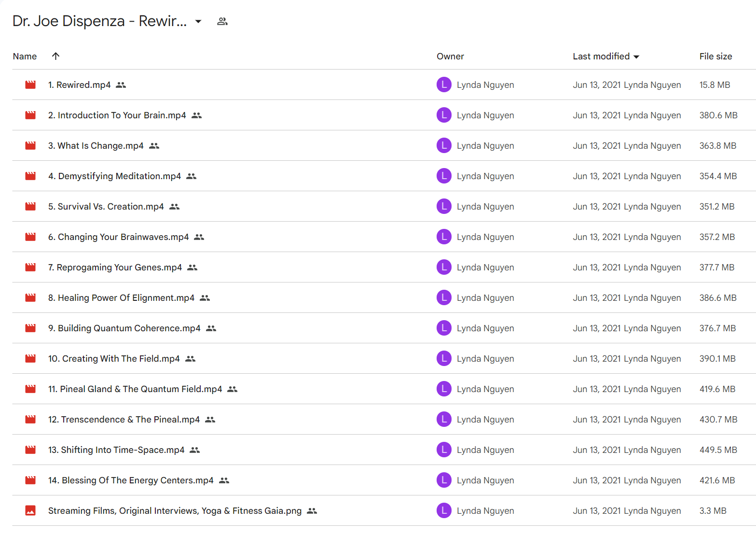The image size is (756, 536).
Task: Click video icon of 7. Reprogaming Your Genes
Action: [30, 267]
